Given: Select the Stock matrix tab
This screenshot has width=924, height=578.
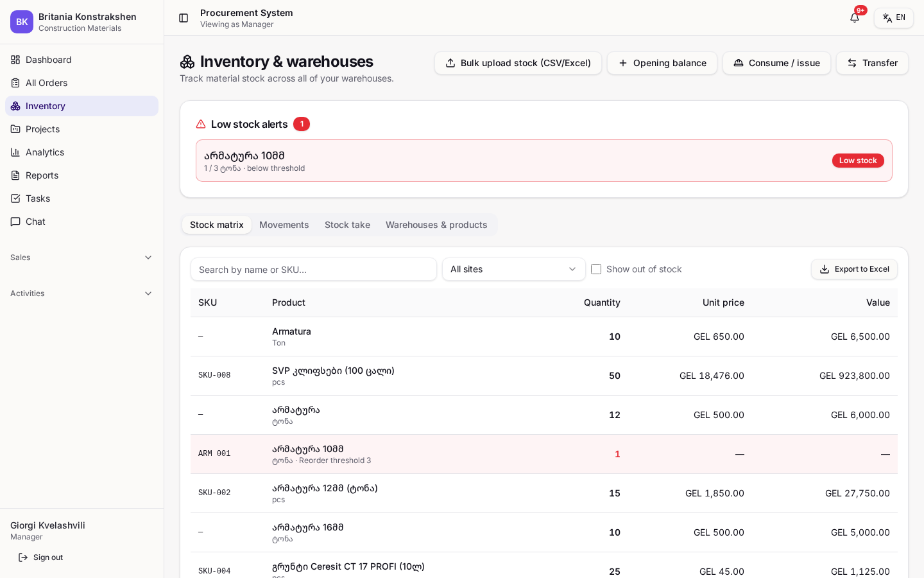Looking at the screenshot, I should coord(217,225).
